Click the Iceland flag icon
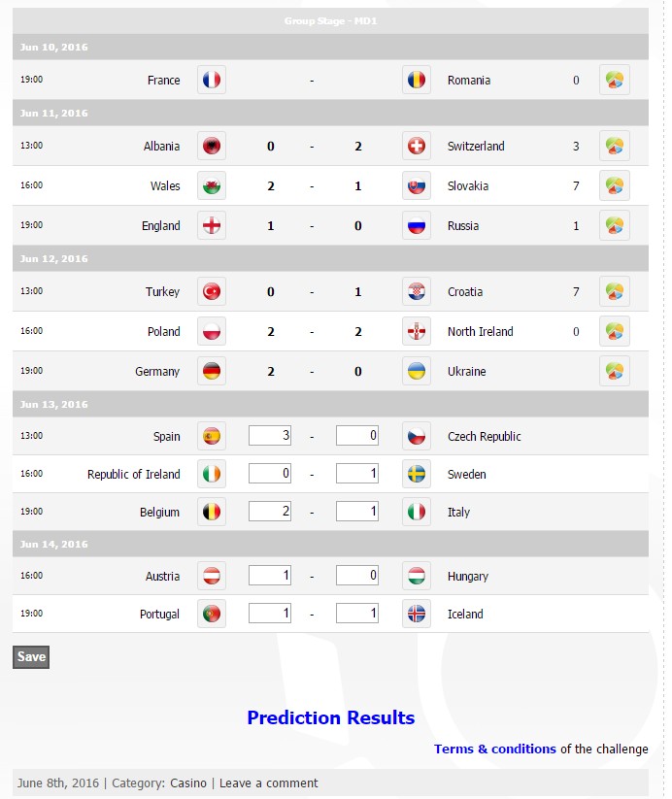The width and height of the screenshot is (672, 799). [x=416, y=614]
